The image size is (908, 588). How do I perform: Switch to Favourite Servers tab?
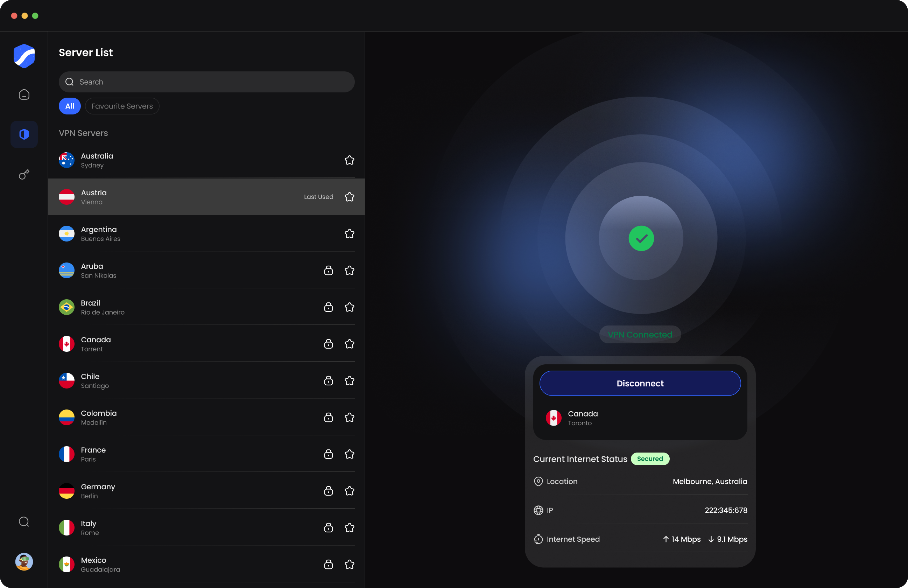click(122, 106)
